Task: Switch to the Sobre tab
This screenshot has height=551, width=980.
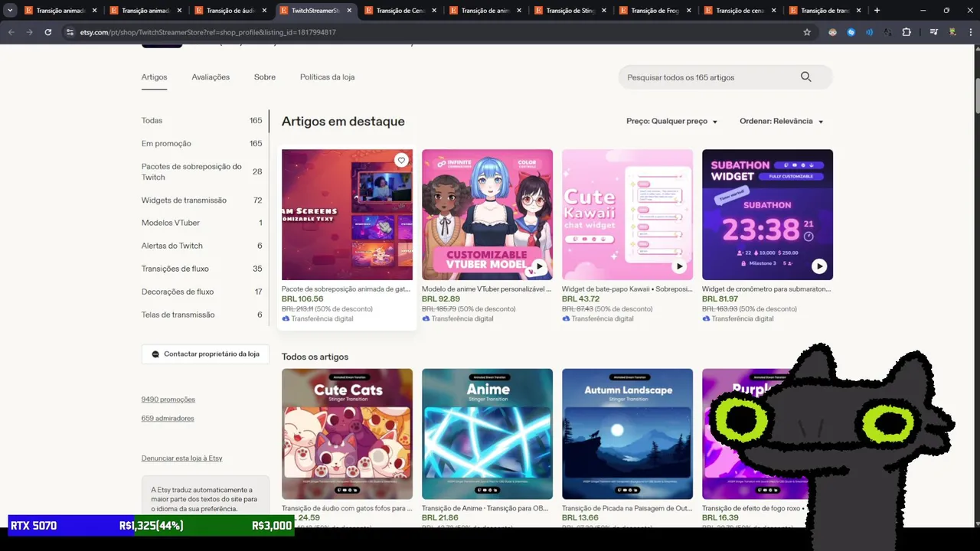Action: pyautogui.click(x=265, y=77)
